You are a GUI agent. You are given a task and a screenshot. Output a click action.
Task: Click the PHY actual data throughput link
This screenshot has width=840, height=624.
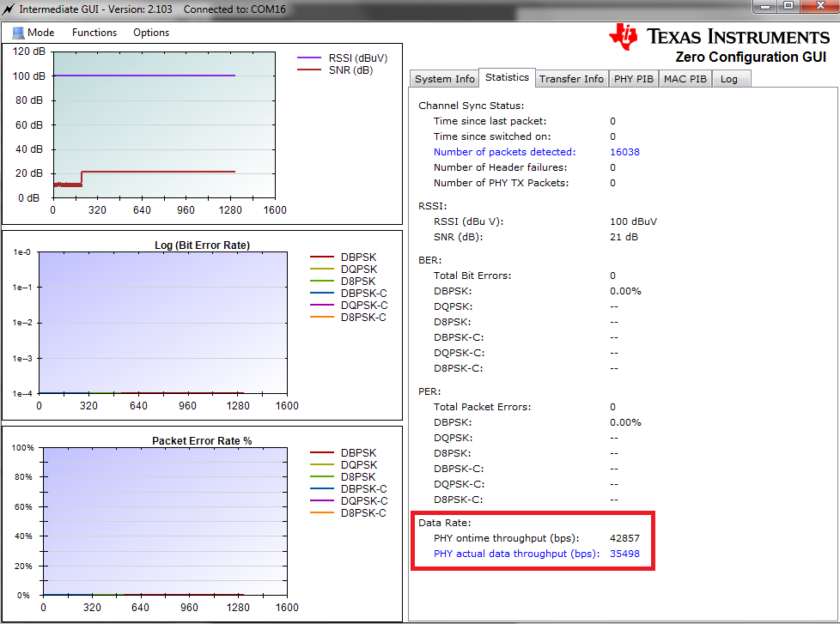(x=517, y=554)
